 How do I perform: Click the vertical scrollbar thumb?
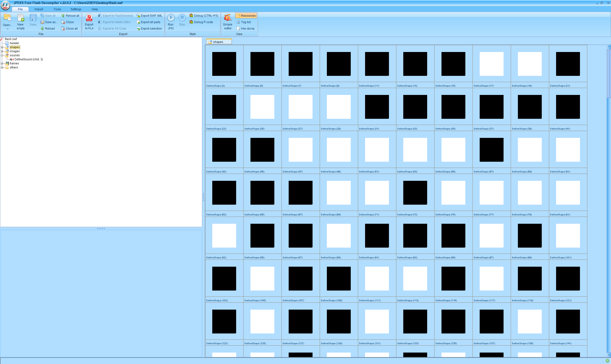coord(609,73)
